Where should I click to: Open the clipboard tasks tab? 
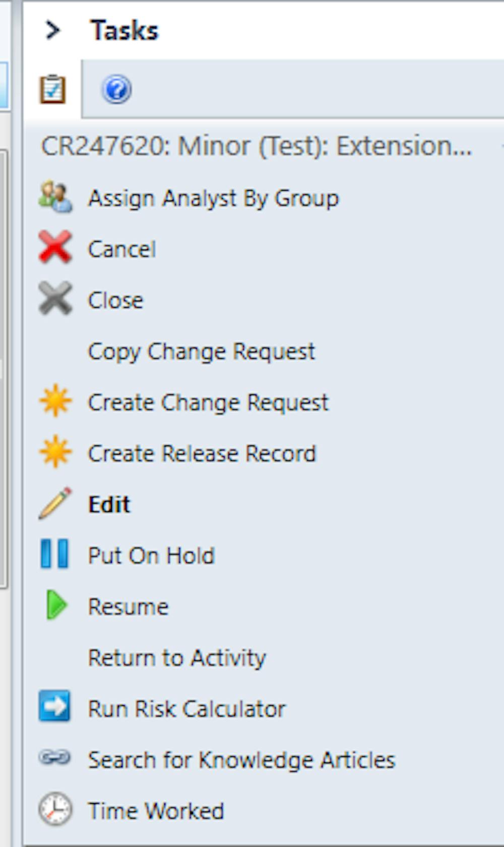(53, 89)
